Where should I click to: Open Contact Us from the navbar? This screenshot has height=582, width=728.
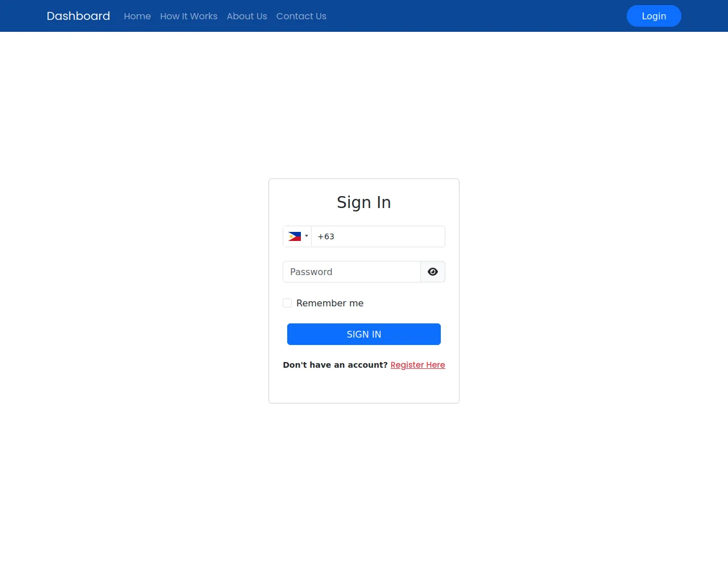(x=301, y=16)
